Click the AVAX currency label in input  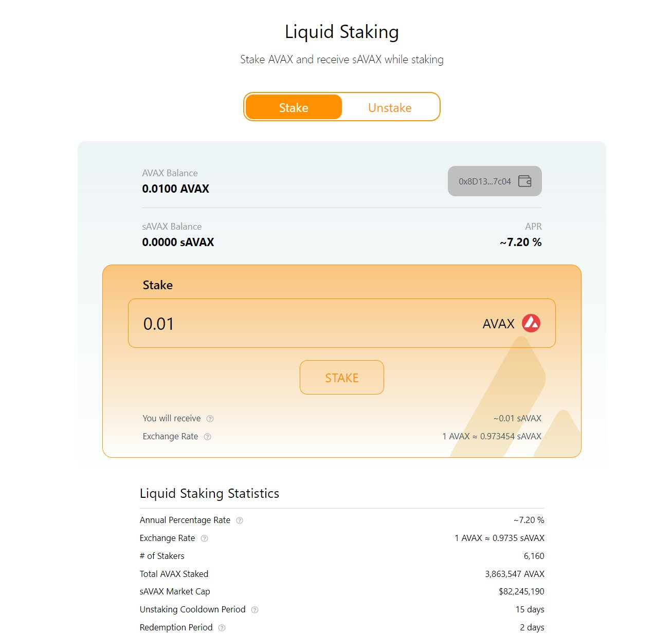click(x=498, y=324)
